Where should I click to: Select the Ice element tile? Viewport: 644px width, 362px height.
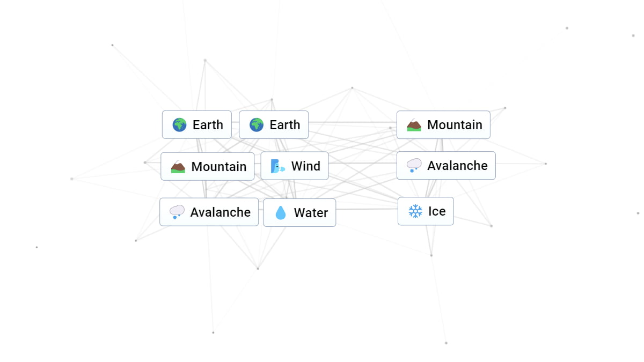click(426, 211)
